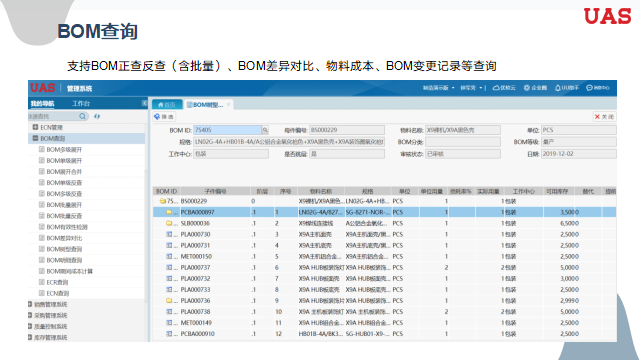Open BOM批量展开 in navigation tree
The width and height of the screenshot is (640, 360).
64,204
